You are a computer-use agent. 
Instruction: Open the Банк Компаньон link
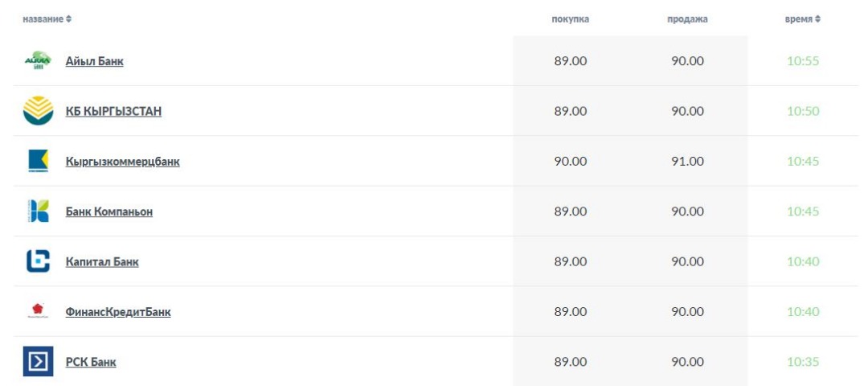click(x=109, y=211)
